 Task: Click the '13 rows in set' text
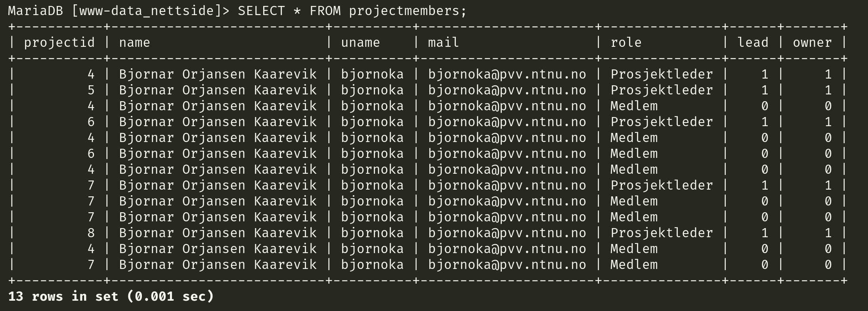63,296
